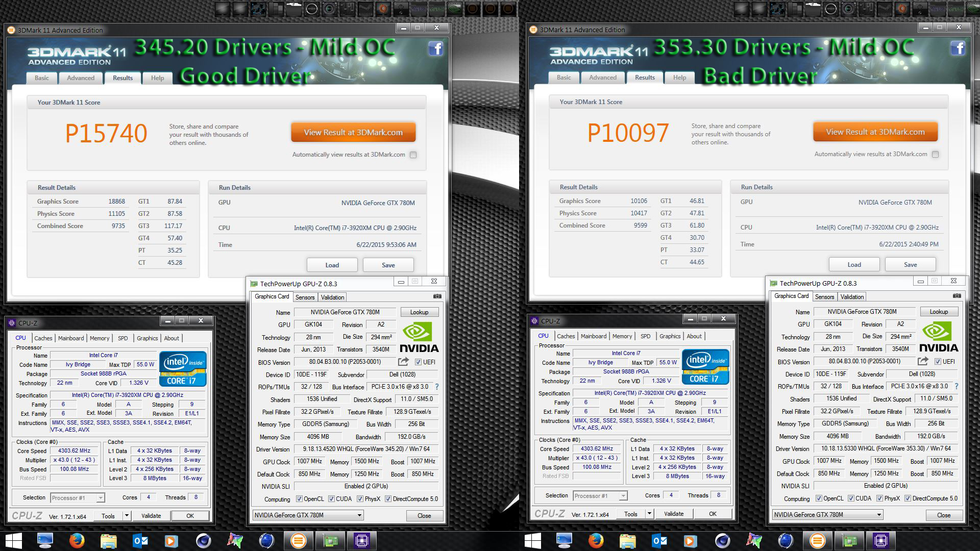Click View Result at 3DMark.com for P10097
This screenshot has height=551, width=980.
(875, 132)
